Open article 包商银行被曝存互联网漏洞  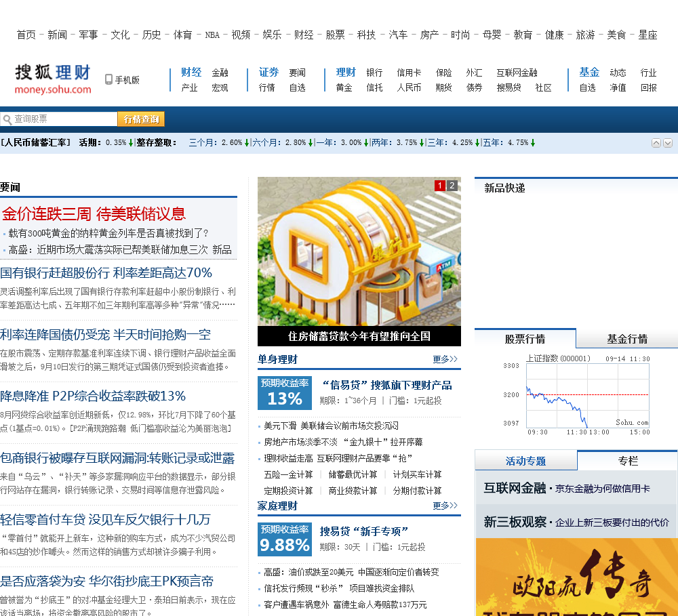click(117, 458)
